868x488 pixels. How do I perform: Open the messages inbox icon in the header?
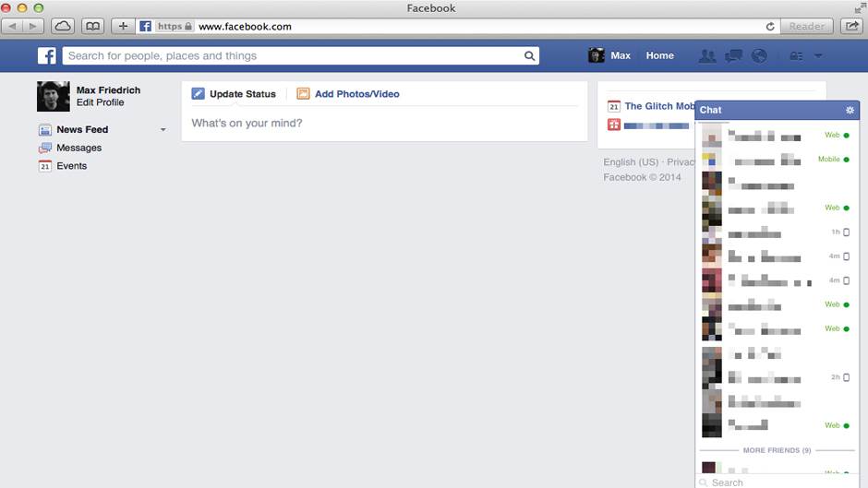[734, 56]
